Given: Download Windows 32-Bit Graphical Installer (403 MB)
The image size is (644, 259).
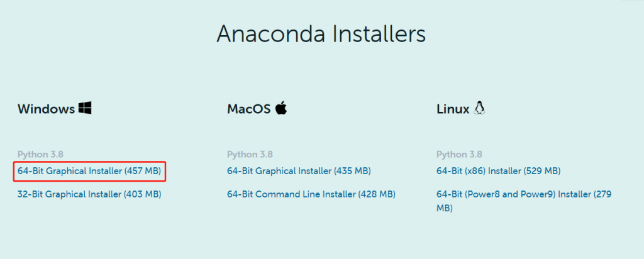Looking at the screenshot, I should point(89,194).
